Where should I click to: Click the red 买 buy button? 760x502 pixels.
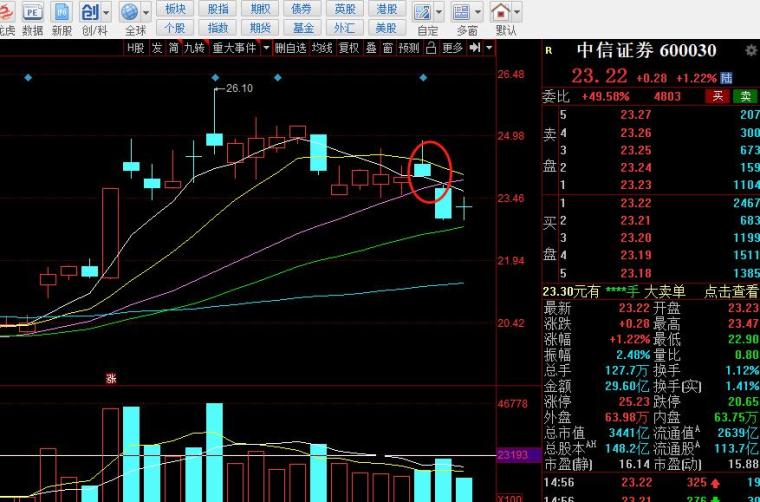point(716,96)
